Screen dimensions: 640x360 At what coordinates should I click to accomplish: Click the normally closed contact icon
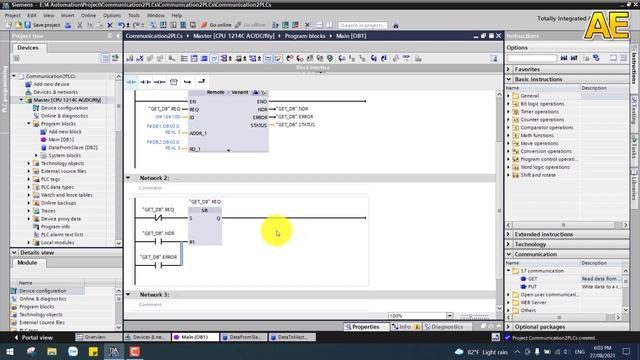[x=145, y=82]
